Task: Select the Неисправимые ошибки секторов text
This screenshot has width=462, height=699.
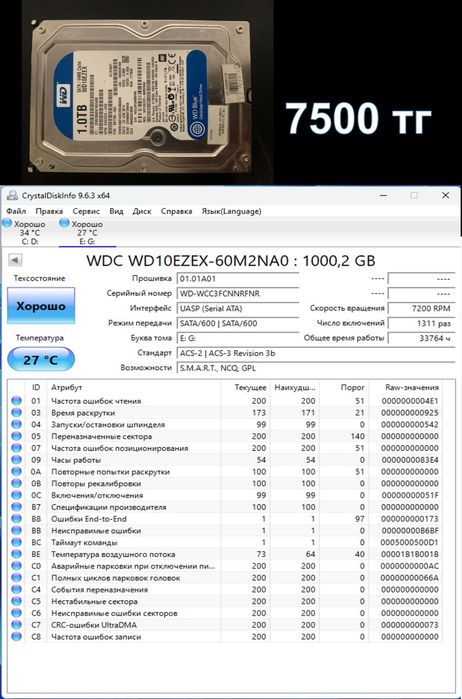Action: (114, 613)
